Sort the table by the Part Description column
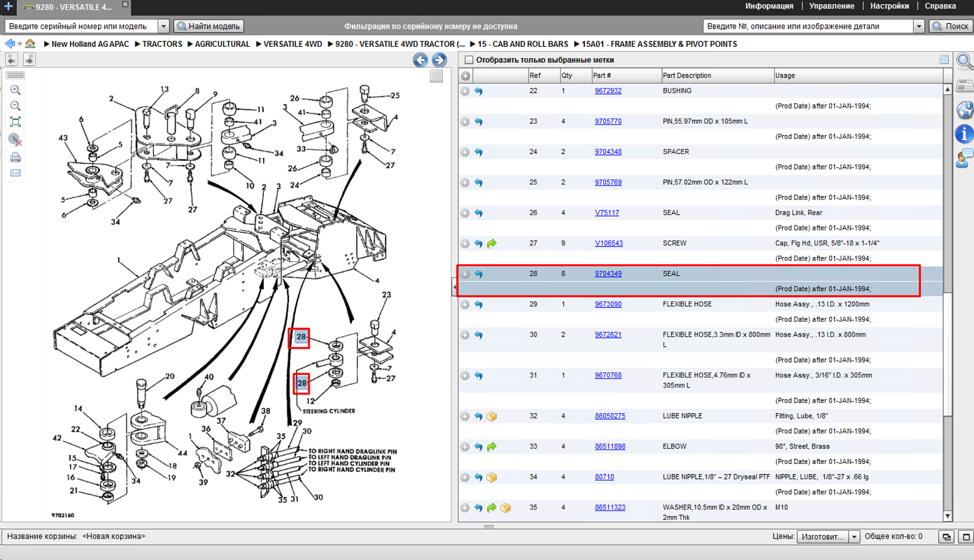The height and width of the screenshot is (560, 974). pyautogui.click(x=717, y=76)
